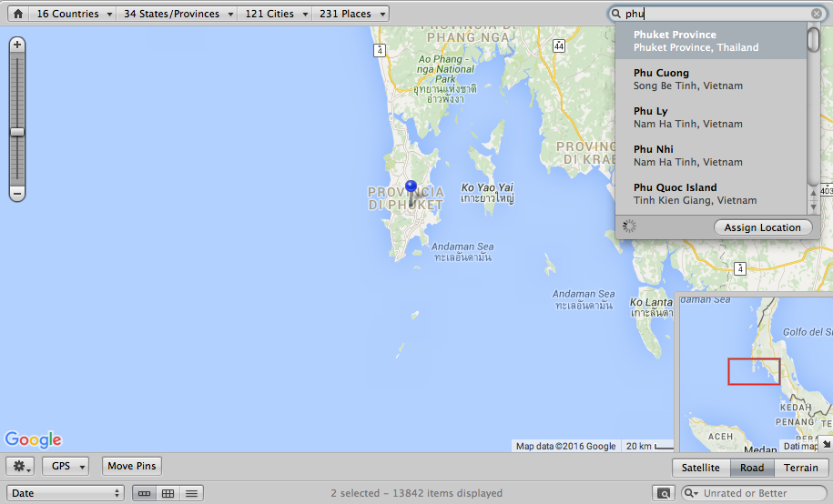833x504 pixels.
Task: Click the Google logo on the map
Action: [x=34, y=439]
